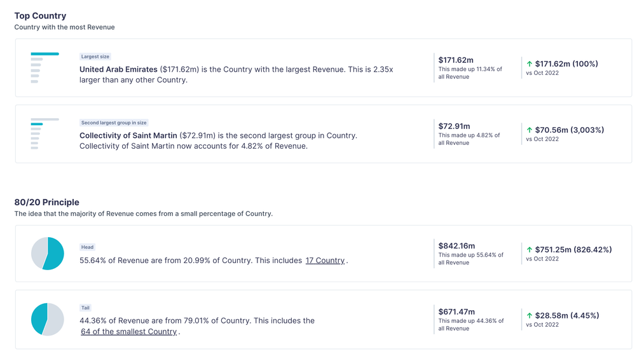Click the Head pie chart icon

pyautogui.click(x=48, y=253)
